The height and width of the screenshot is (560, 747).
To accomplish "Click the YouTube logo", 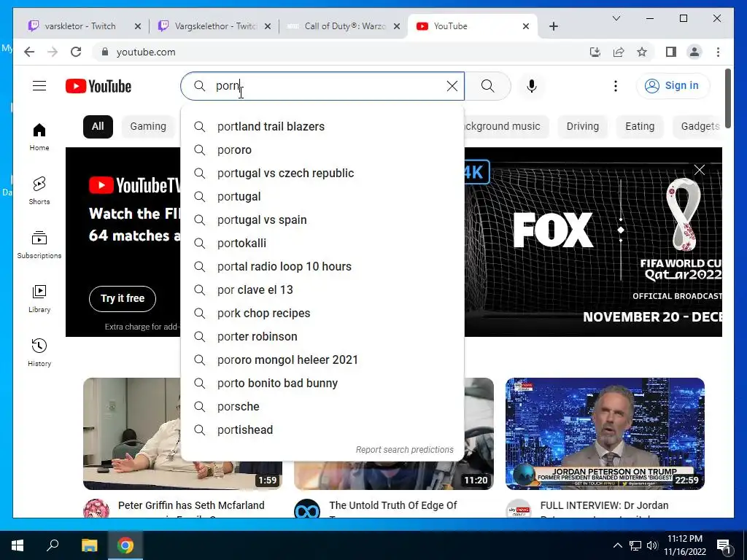I will click(x=98, y=86).
